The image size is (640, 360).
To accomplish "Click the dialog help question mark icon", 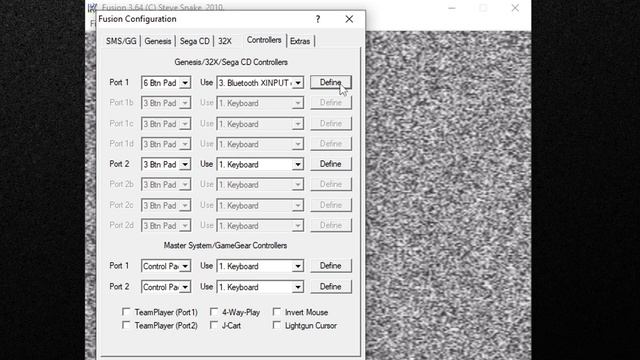I will click(318, 19).
